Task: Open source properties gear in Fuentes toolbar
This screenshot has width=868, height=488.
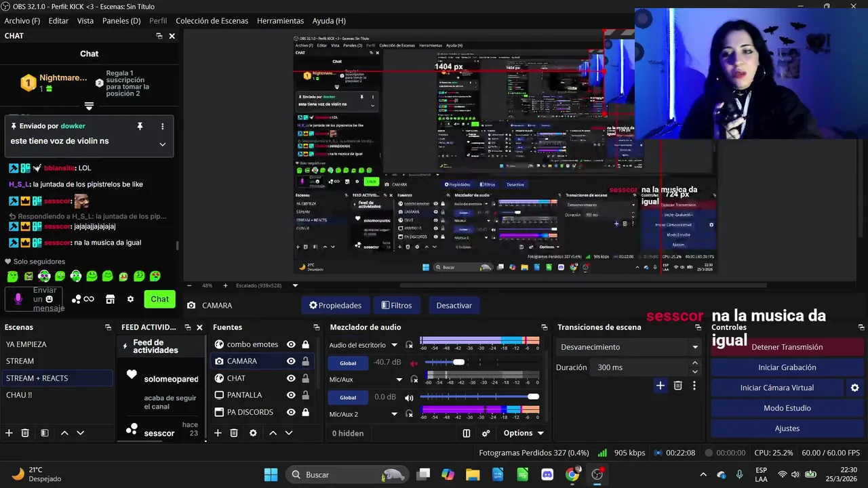Action: 253,432
